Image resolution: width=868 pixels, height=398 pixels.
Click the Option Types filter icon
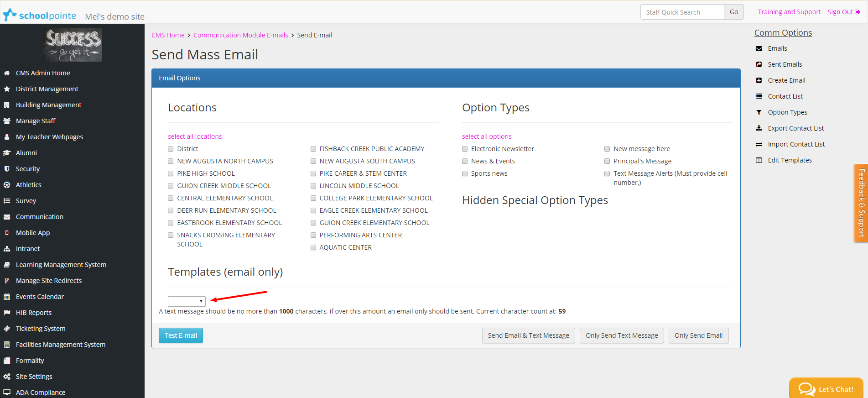(x=759, y=112)
